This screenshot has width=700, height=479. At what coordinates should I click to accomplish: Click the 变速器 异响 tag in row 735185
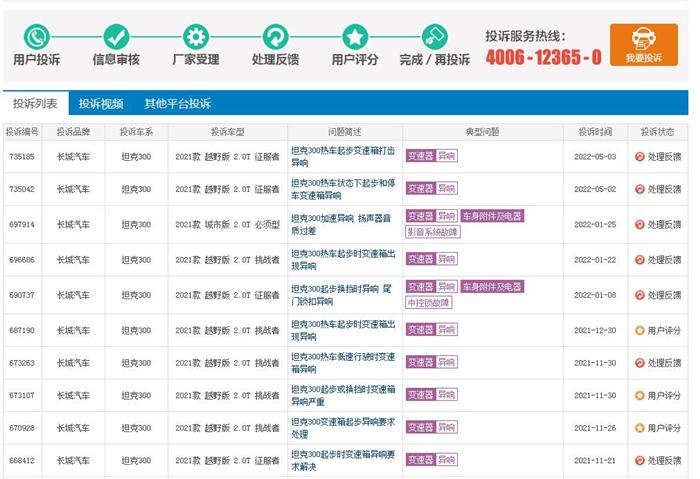click(x=432, y=156)
